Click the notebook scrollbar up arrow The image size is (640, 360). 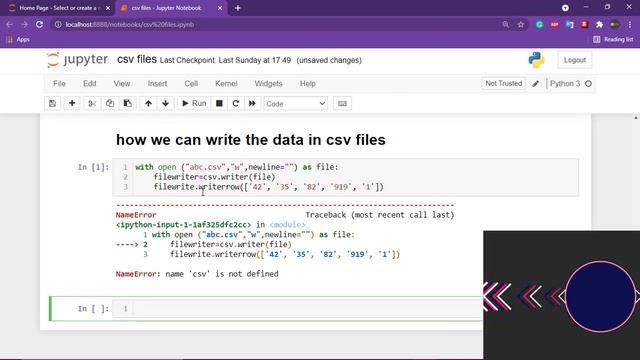[636, 118]
